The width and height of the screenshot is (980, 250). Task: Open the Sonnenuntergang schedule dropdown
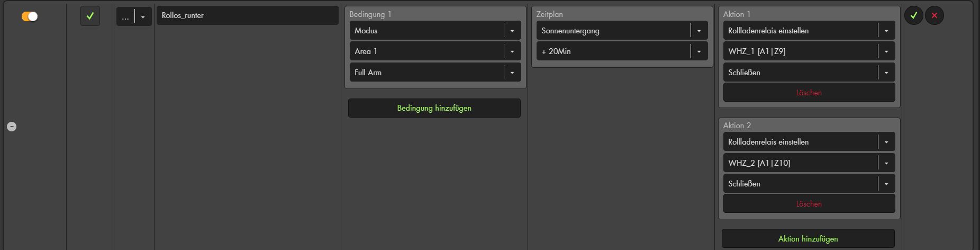pyautogui.click(x=622, y=31)
